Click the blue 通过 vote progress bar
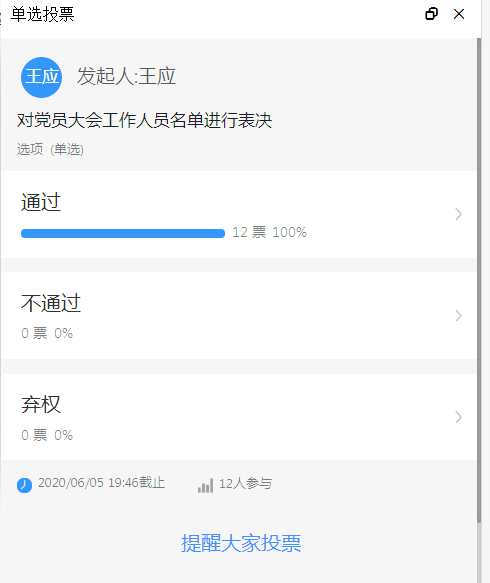Viewport: 490px width, 583px height. tap(123, 233)
